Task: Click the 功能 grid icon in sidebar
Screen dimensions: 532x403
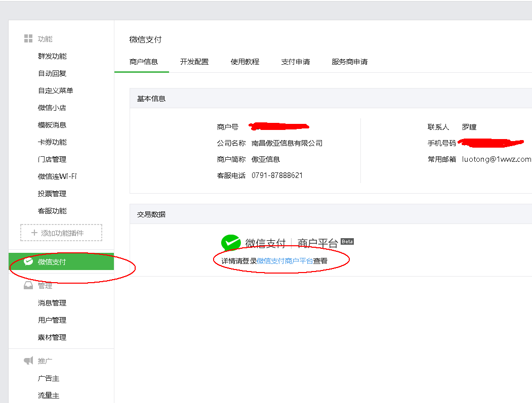Action: click(x=28, y=39)
